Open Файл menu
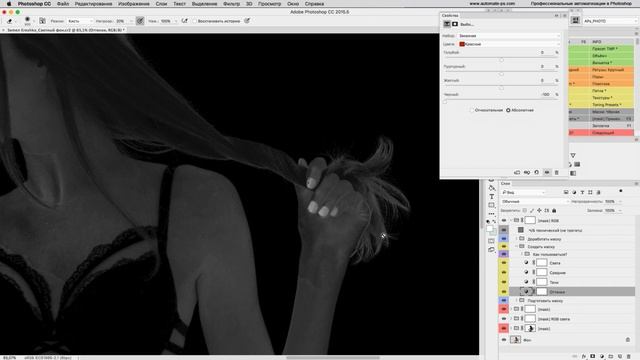 click(63, 3)
